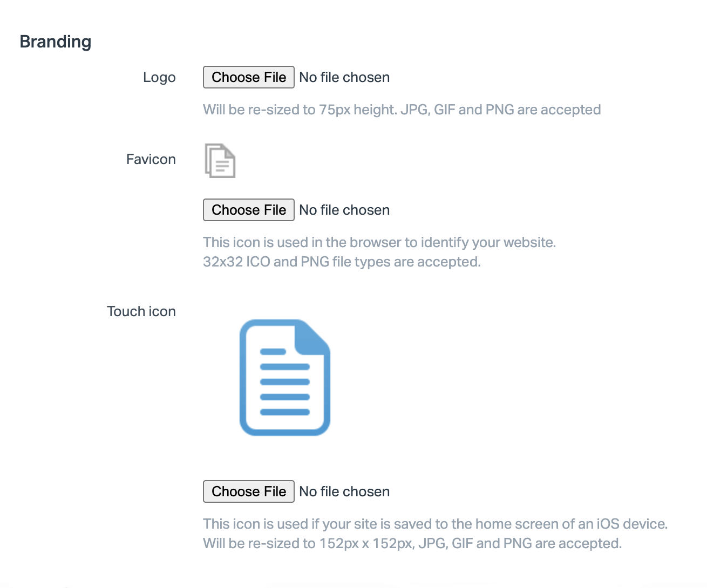The image size is (707, 588).
Task: Click 'No file chosen' beside Touch icon upload
Action: click(x=344, y=492)
